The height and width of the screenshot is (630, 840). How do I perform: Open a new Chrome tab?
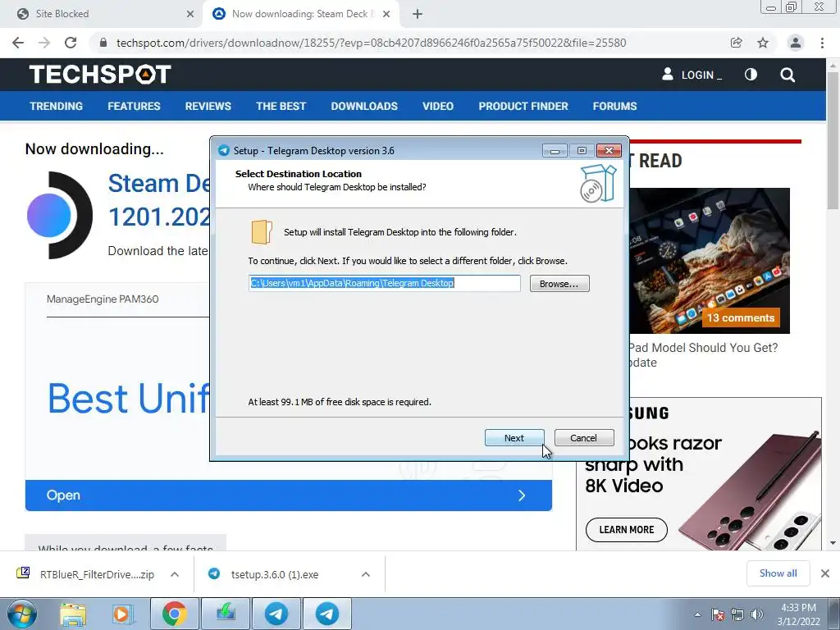point(418,14)
